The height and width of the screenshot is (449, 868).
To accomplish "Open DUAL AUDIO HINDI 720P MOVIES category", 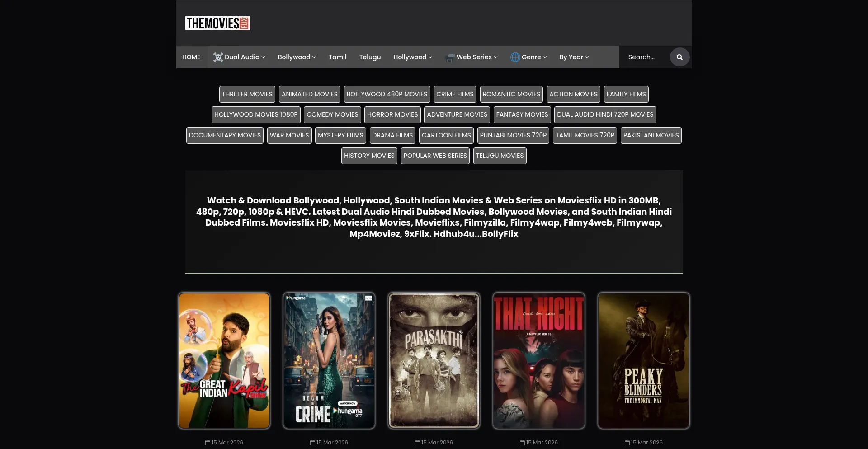I will point(605,115).
